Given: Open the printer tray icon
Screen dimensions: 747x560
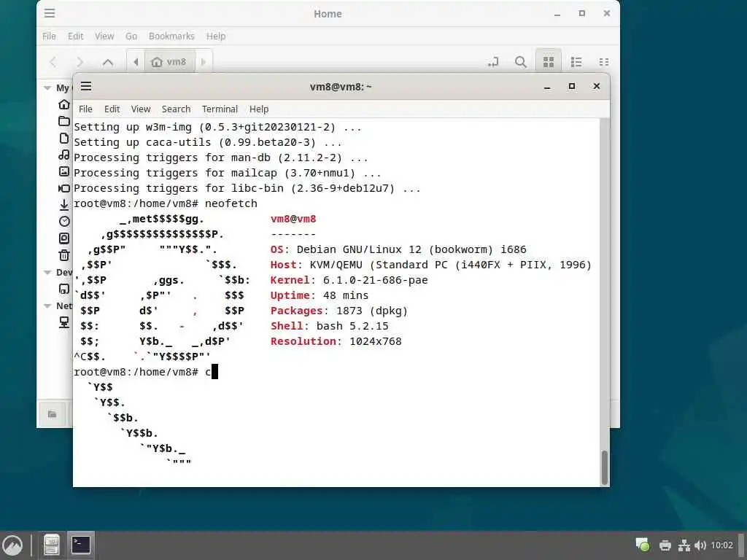Looking at the screenshot, I should [x=665, y=545].
